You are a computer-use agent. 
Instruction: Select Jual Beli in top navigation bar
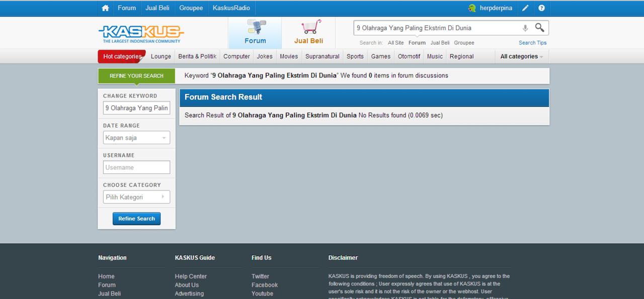[157, 8]
